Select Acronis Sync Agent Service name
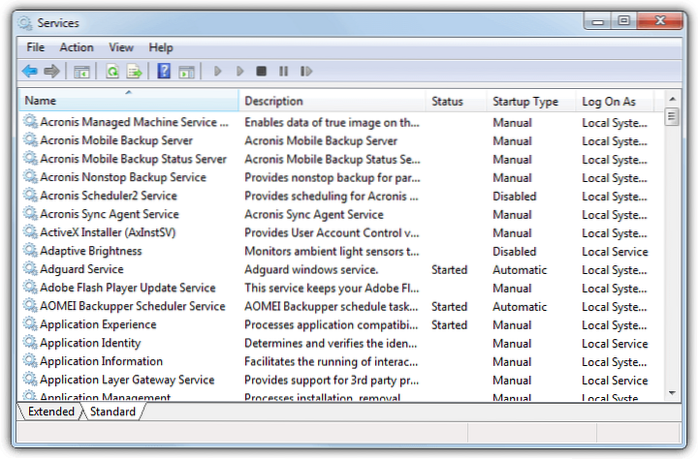 pos(110,214)
